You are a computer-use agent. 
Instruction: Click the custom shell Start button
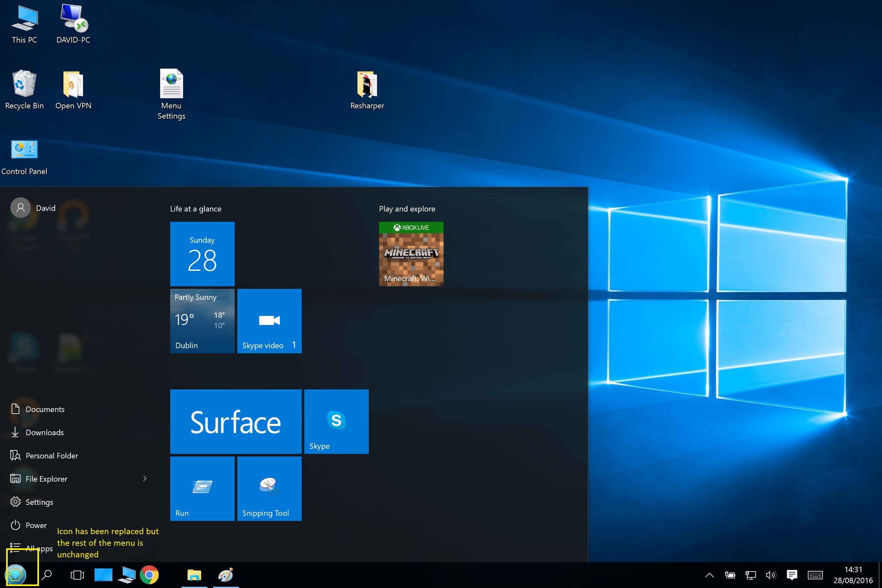pyautogui.click(x=16, y=575)
